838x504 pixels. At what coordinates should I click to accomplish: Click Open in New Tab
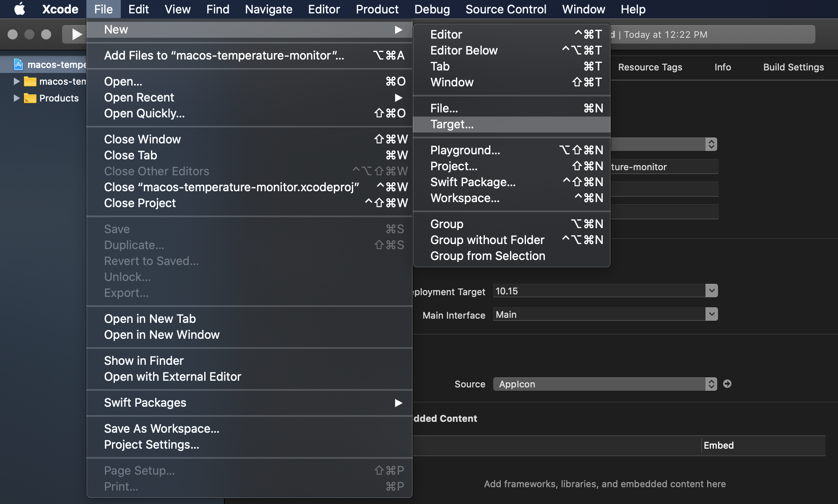coord(249,319)
